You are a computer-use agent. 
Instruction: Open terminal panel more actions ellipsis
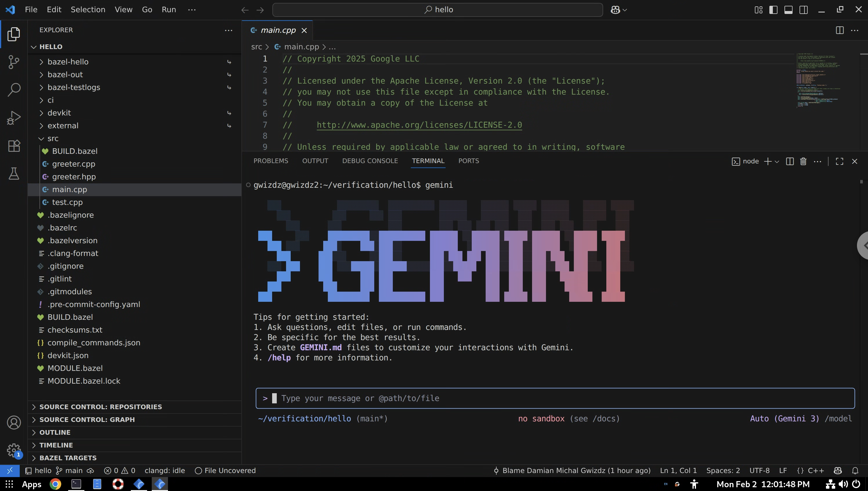[x=818, y=162]
